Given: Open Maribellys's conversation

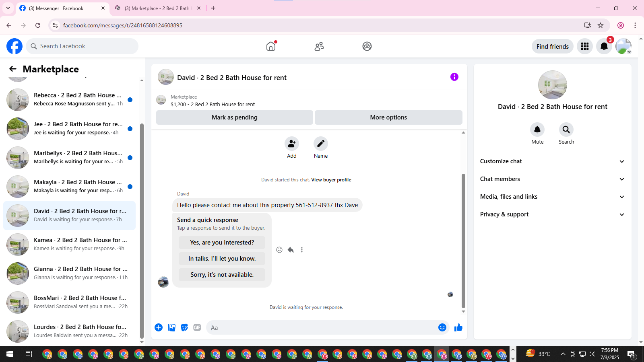Looking at the screenshot, I should click(69, 157).
